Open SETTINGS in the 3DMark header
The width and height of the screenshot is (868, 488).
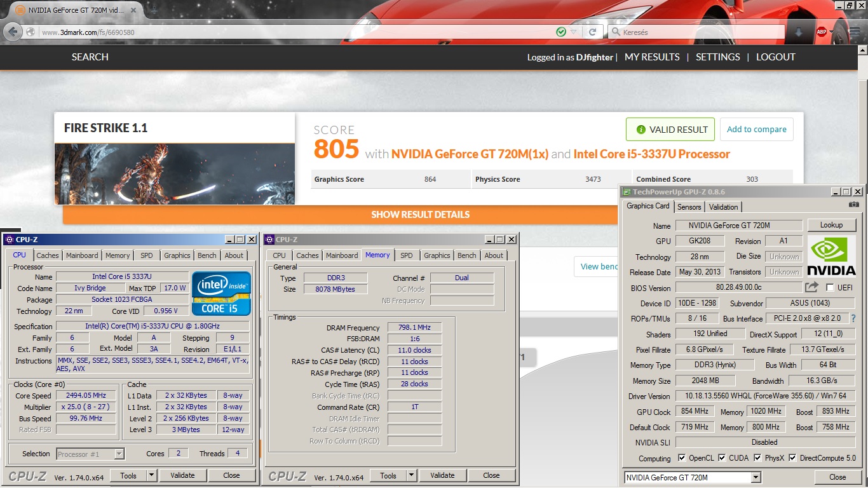(x=717, y=57)
